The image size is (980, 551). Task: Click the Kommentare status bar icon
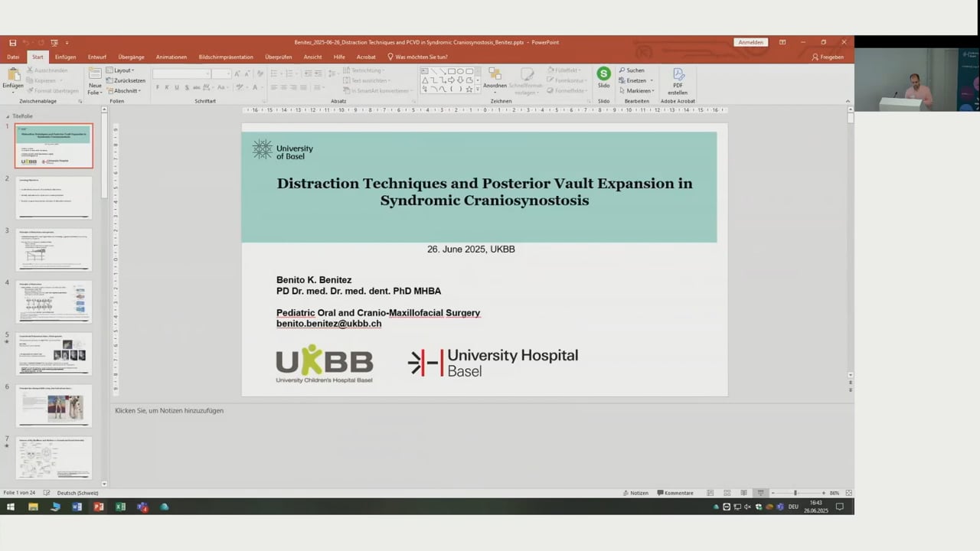[675, 493]
